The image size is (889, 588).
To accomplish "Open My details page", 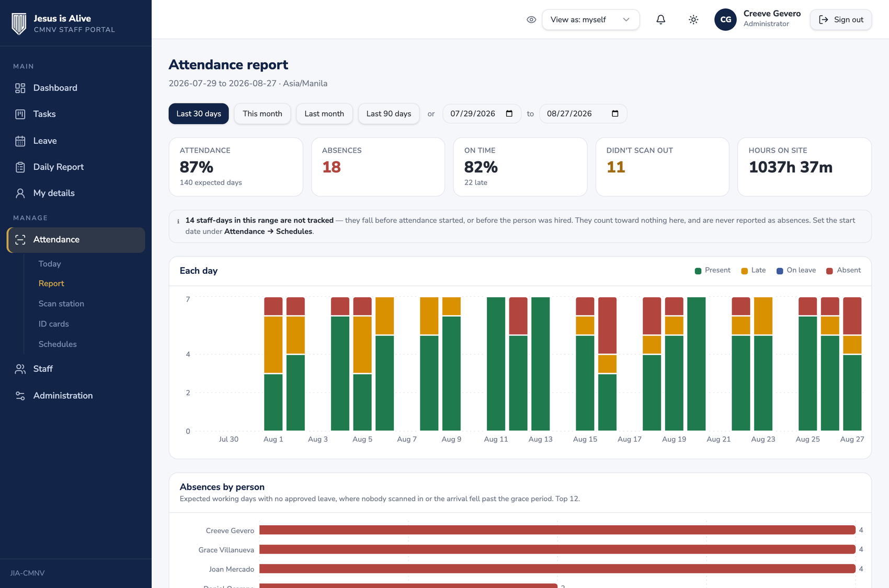I will (76, 193).
